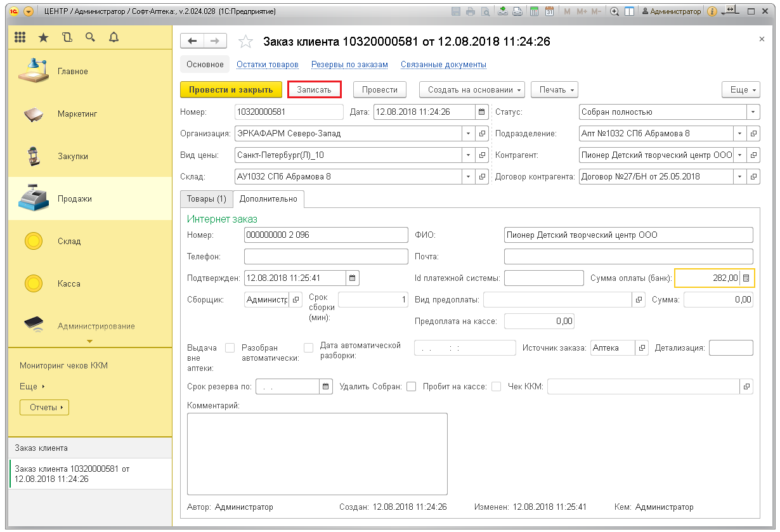Add the order to favorites with the title star
Screen dimensions: 780x532
[x=245, y=42]
